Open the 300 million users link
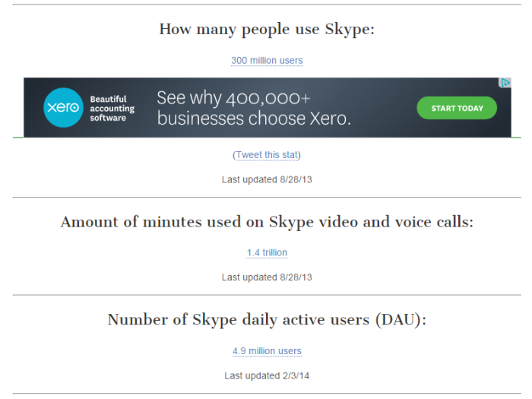 point(267,60)
